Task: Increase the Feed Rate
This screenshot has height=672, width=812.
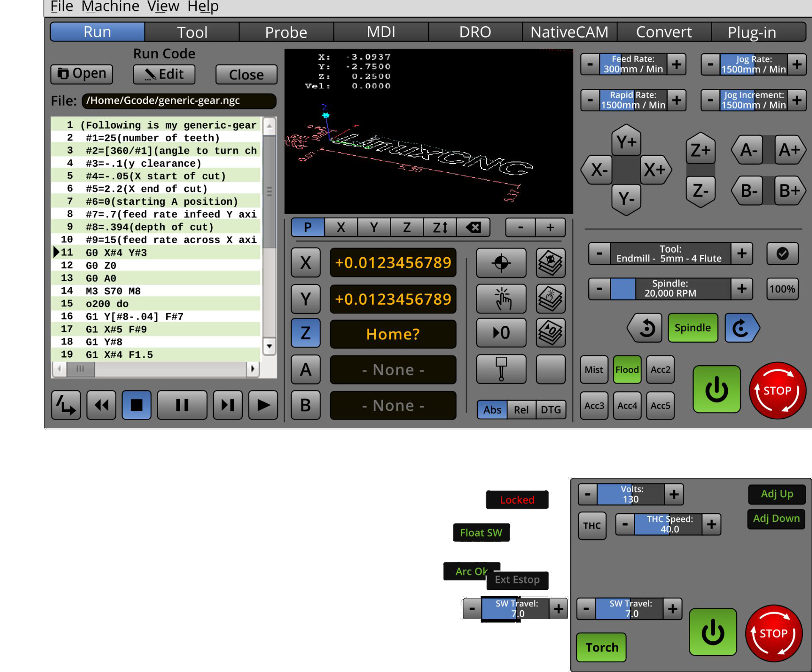Action: (677, 64)
